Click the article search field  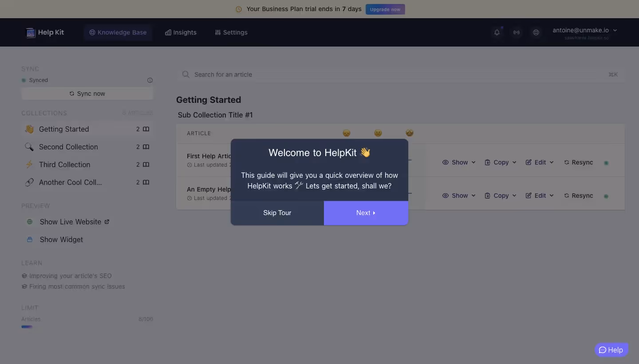click(311, 74)
